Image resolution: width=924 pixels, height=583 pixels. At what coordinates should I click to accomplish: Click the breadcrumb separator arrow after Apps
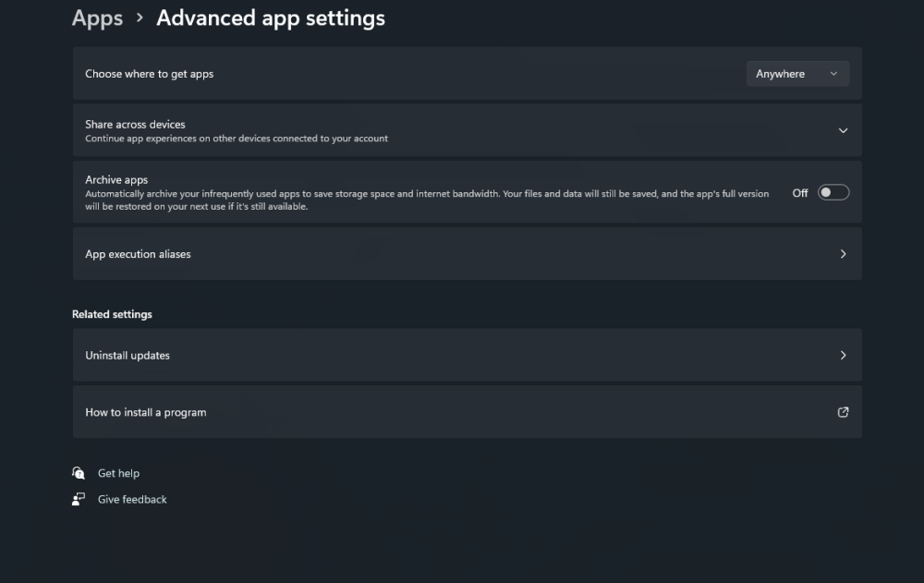click(140, 18)
